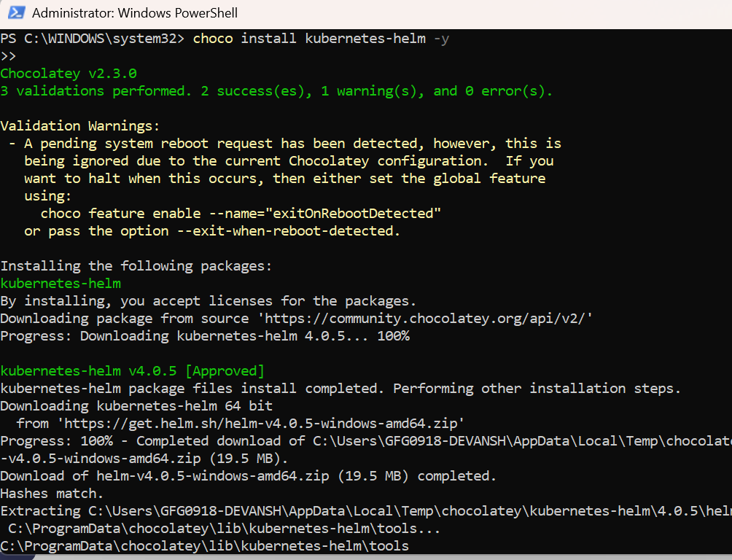
Task: Click the PowerShell icon in the title bar
Action: [16, 13]
